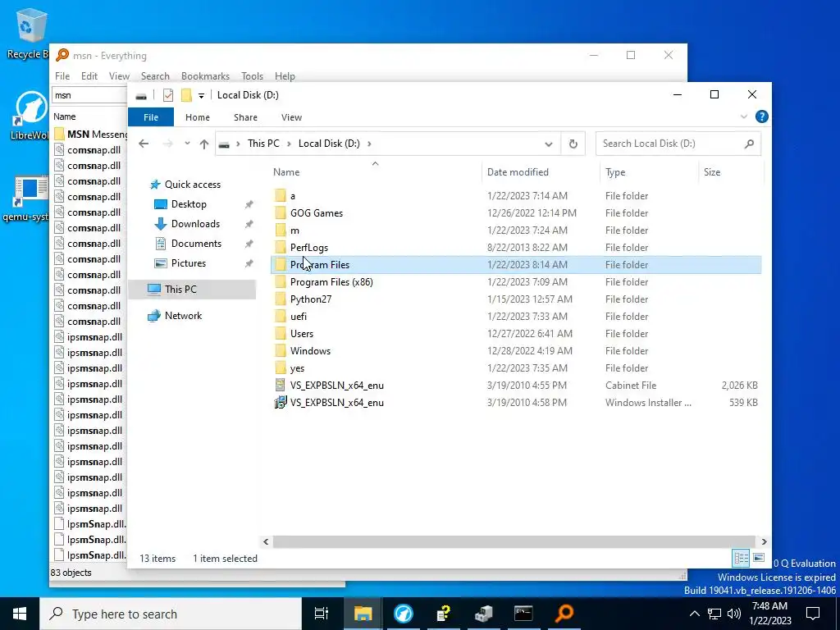The width and height of the screenshot is (840, 630).
Task: Click the New folder quick access icon
Action: point(186,95)
